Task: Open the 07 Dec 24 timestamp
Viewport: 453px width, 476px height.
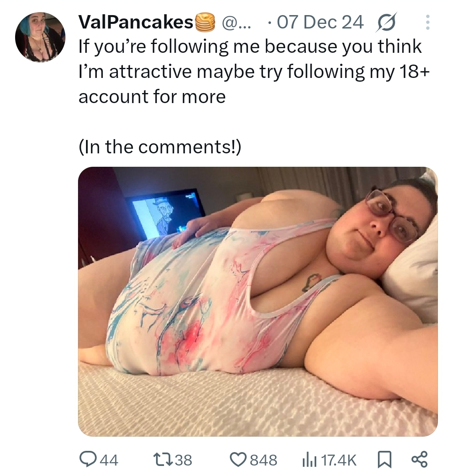Action: pyautogui.click(x=320, y=23)
